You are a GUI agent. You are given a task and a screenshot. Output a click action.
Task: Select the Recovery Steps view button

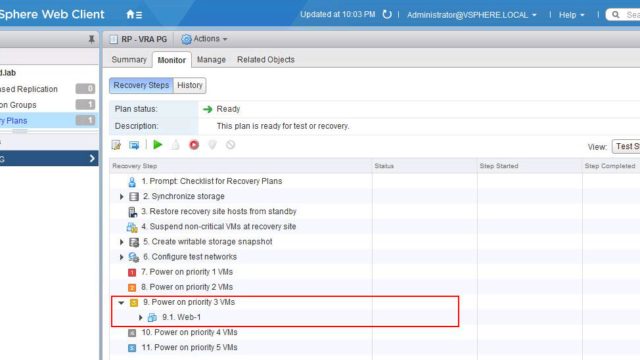pos(141,85)
